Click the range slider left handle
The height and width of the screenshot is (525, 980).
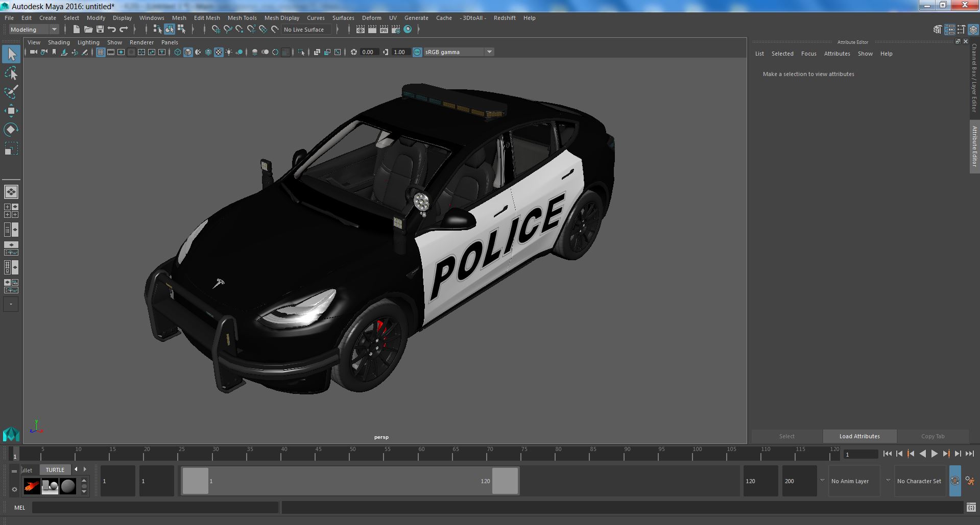coord(195,481)
